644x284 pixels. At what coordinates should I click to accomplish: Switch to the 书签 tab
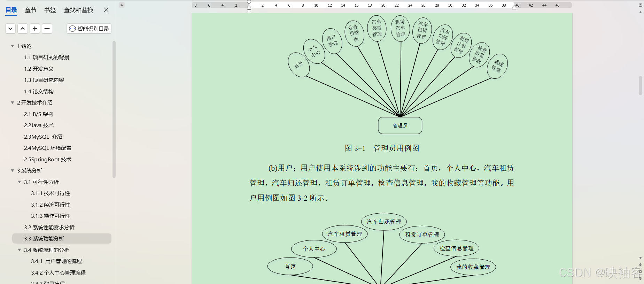click(x=50, y=10)
